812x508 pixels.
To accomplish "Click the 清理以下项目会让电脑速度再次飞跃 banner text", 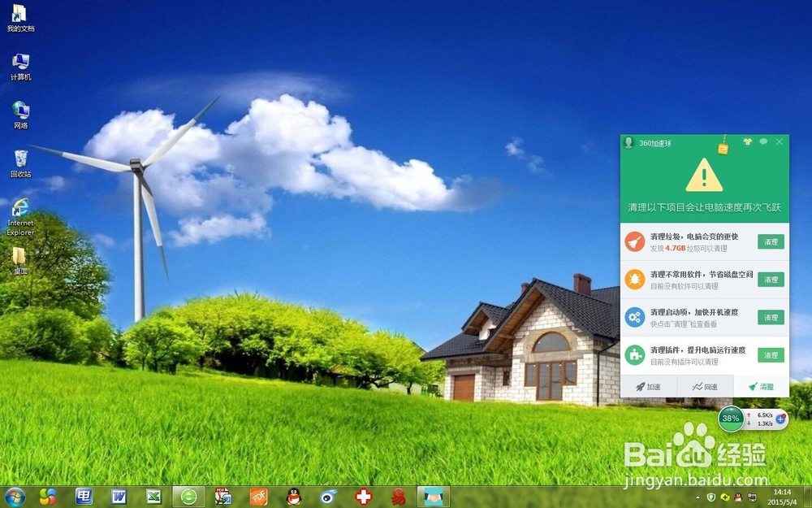I will tap(704, 207).
